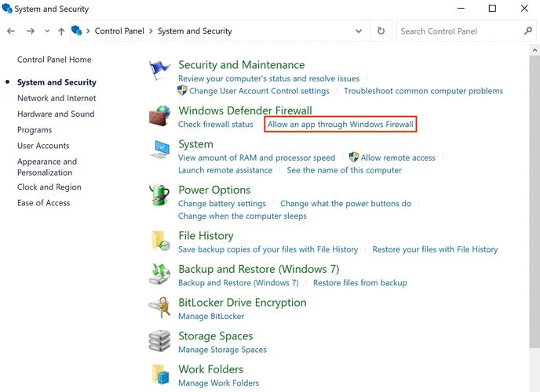Click the Backup and Restore icon
The image size is (540, 392).
(x=159, y=274)
